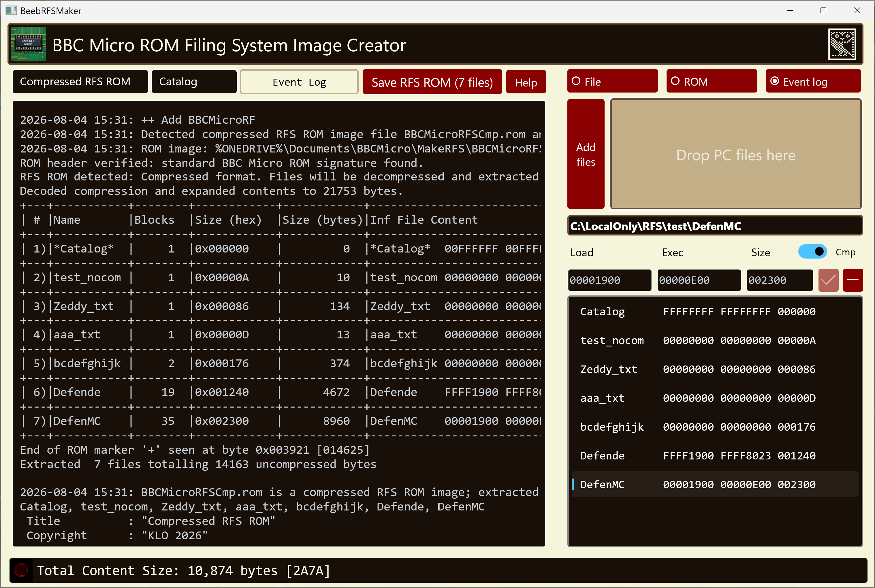Image resolution: width=875 pixels, height=588 pixels.
Task: Click the log Copyright "KLO 2026" line
Action: click(x=117, y=535)
